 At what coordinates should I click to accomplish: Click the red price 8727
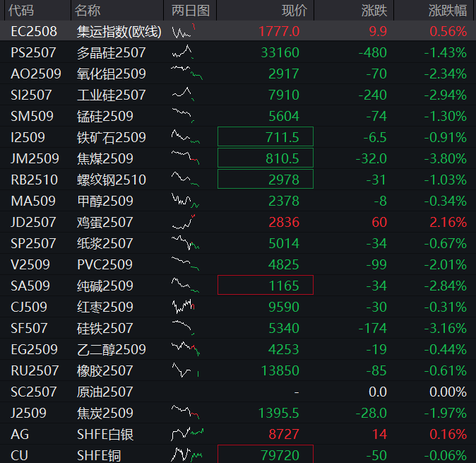click(284, 434)
